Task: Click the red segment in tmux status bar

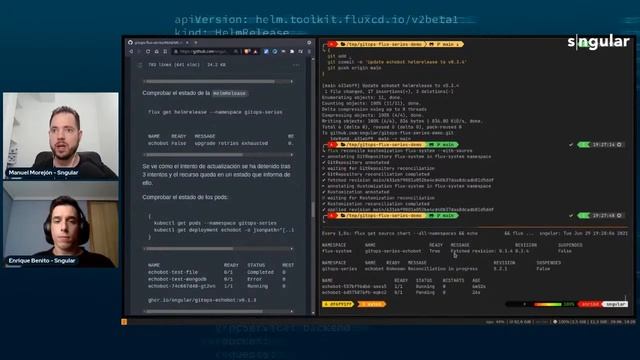Action: pos(590,304)
